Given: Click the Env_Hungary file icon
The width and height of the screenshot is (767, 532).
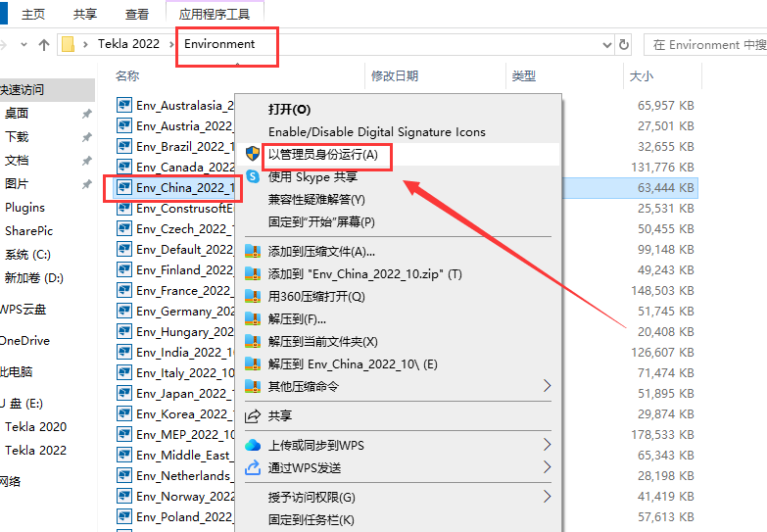Looking at the screenshot, I should click(x=124, y=331).
